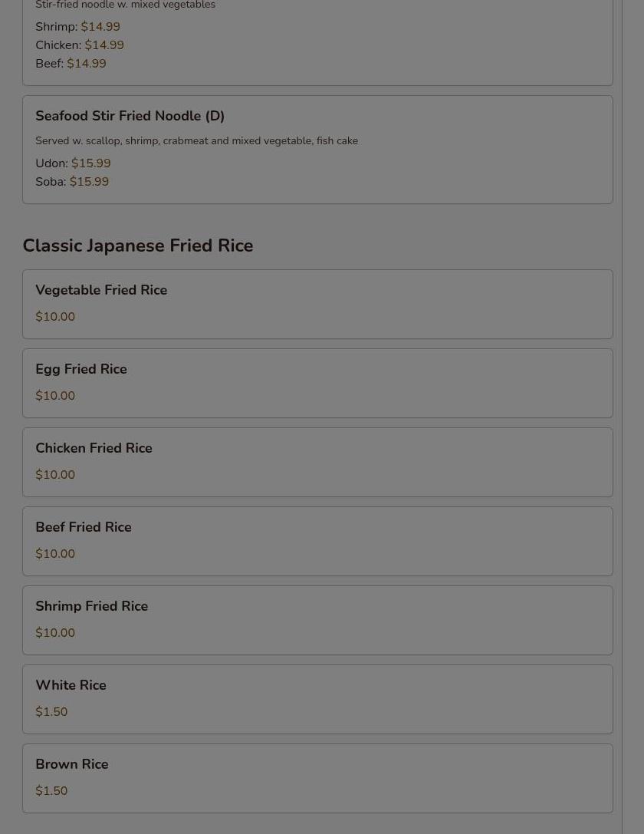
Task: Choose the Chicken $14.99 noodle option
Action: pyautogui.click(x=79, y=45)
